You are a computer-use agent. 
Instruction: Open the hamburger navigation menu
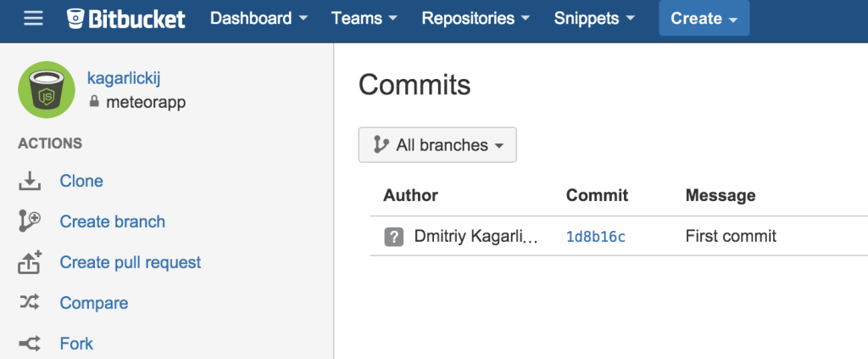coord(33,18)
